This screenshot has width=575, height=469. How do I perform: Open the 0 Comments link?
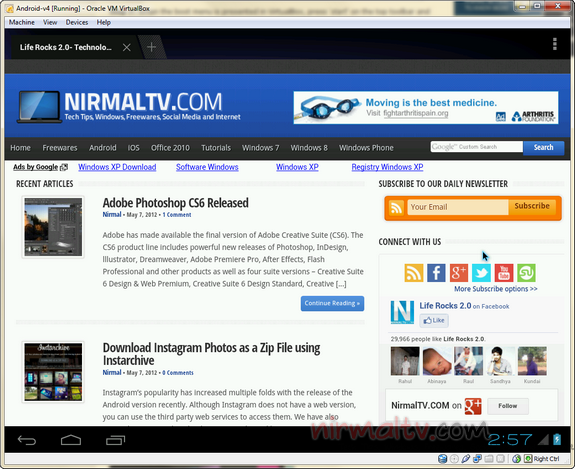[178, 373]
